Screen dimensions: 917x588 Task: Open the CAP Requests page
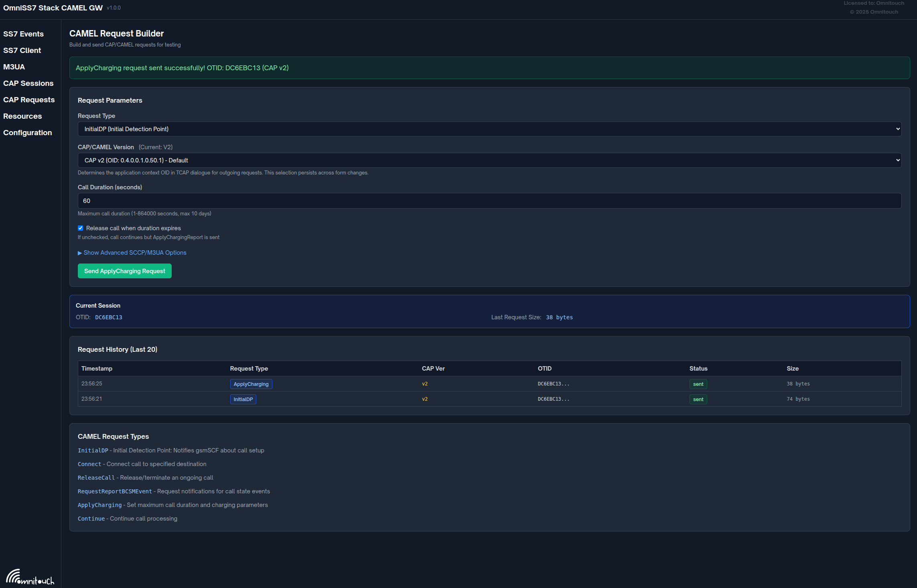tap(29, 100)
